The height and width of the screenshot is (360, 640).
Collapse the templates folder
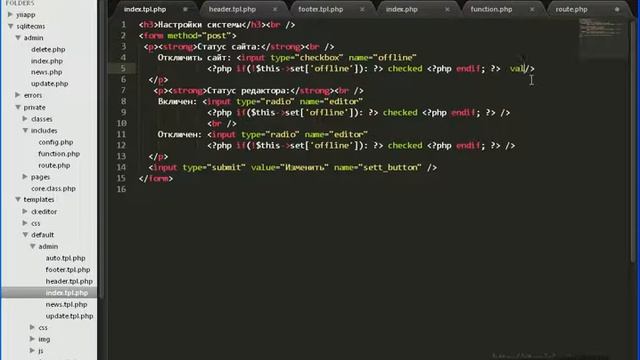[x=18, y=200]
